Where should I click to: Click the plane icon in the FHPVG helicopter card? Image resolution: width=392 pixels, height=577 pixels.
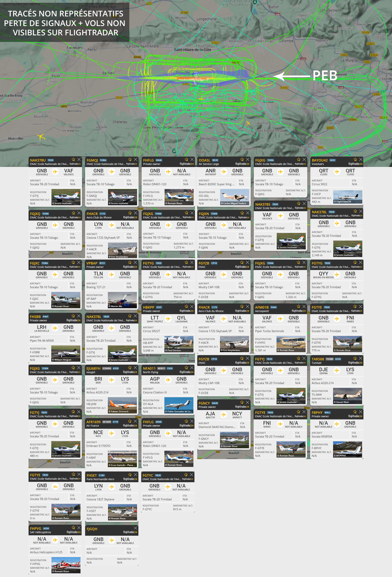coord(55,540)
